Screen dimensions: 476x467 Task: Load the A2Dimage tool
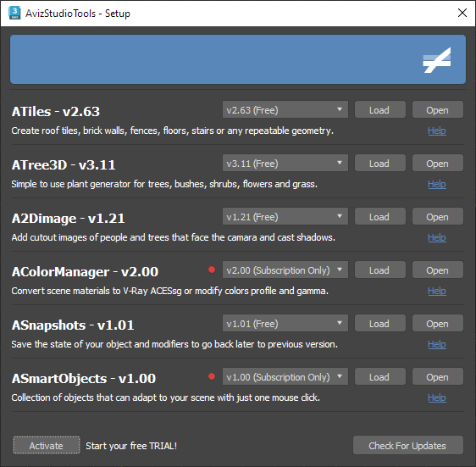pyautogui.click(x=379, y=217)
